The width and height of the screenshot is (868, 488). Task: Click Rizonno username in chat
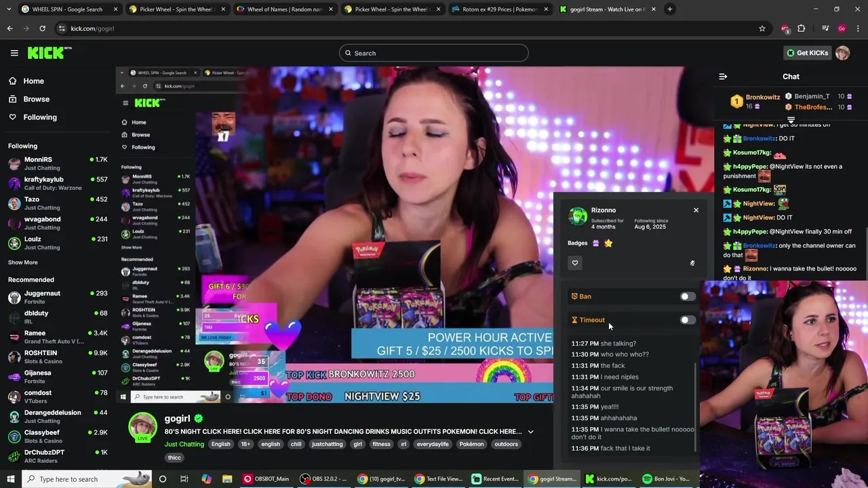click(755, 269)
